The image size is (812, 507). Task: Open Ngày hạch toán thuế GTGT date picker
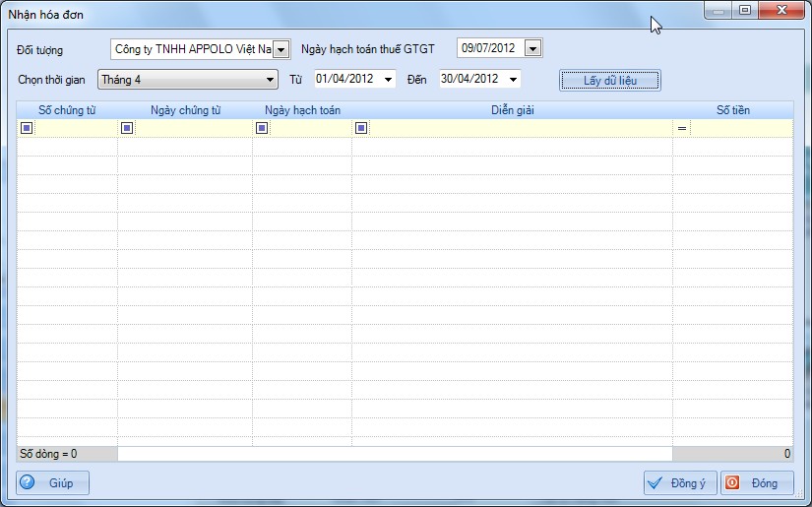532,48
